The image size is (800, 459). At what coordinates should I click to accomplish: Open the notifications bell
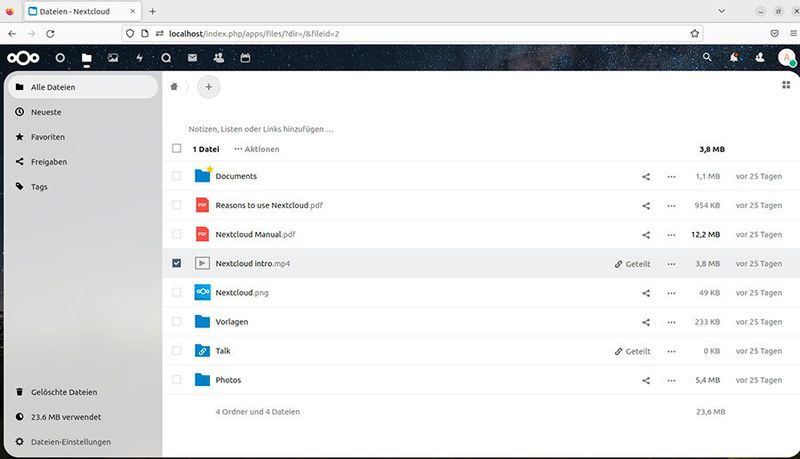[x=734, y=58]
